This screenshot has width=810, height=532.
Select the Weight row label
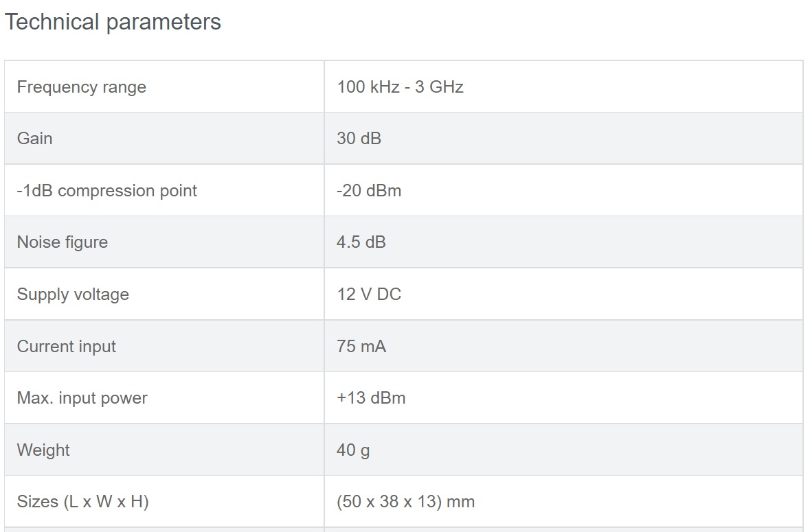[43, 450]
